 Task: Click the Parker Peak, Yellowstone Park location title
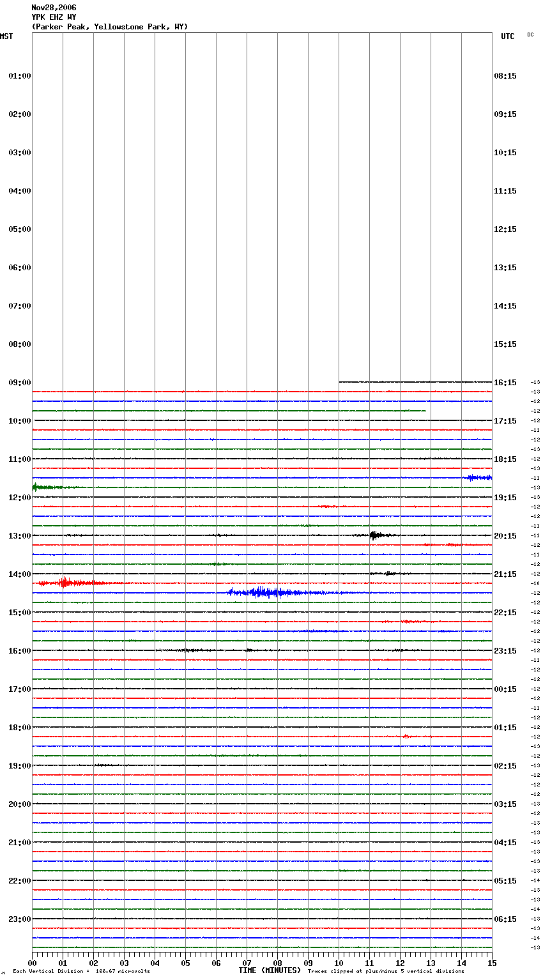coord(110,27)
